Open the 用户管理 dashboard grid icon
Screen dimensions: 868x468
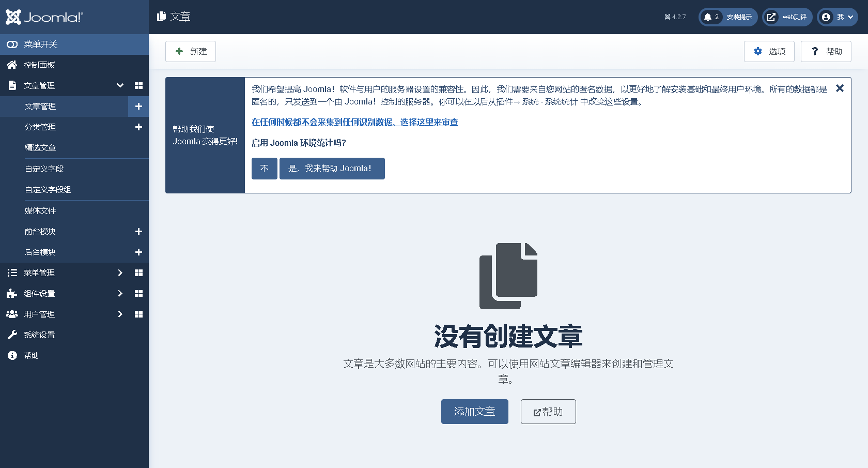tap(138, 314)
